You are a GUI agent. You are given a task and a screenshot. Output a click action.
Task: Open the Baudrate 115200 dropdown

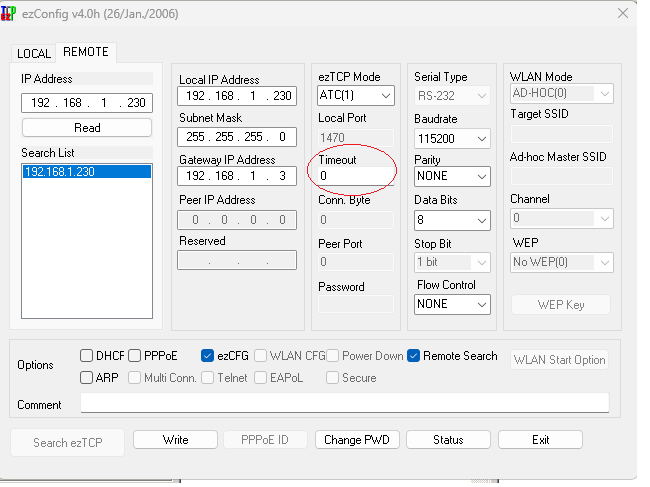tap(452, 138)
